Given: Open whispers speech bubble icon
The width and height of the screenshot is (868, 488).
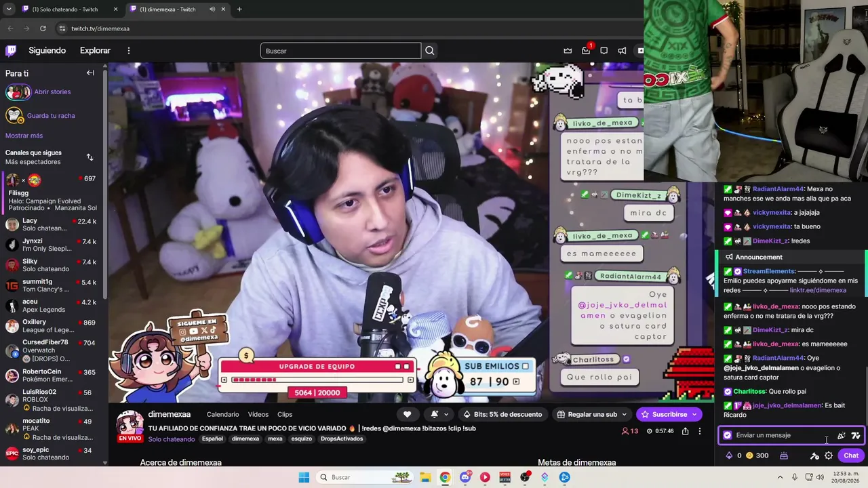Looking at the screenshot, I should pos(604,51).
